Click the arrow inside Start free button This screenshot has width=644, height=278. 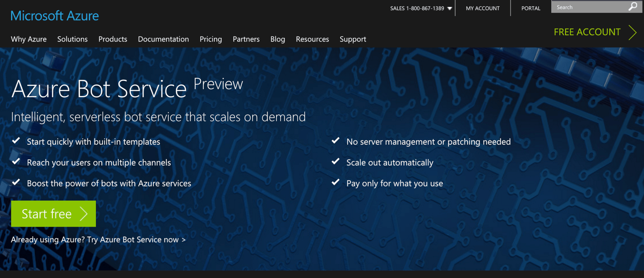click(84, 214)
